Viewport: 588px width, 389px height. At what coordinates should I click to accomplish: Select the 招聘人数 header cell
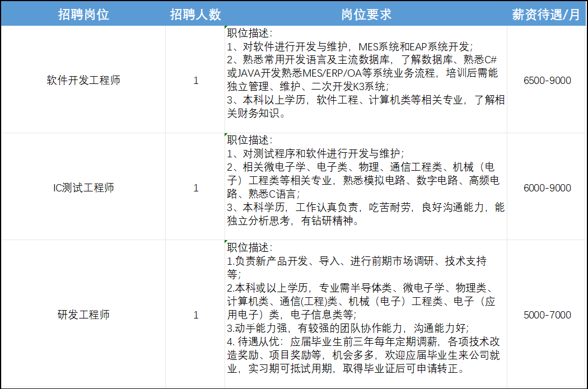coord(195,14)
